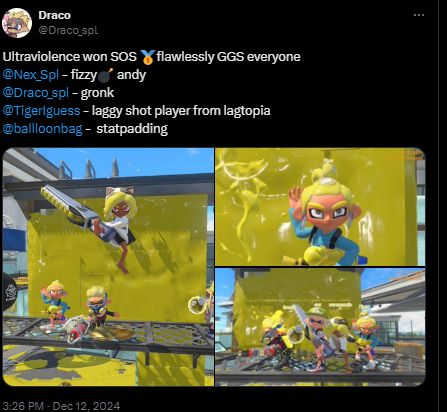The width and height of the screenshot is (447, 412).
Task: Go to @TigerIguess profile mention
Action: 41,111
